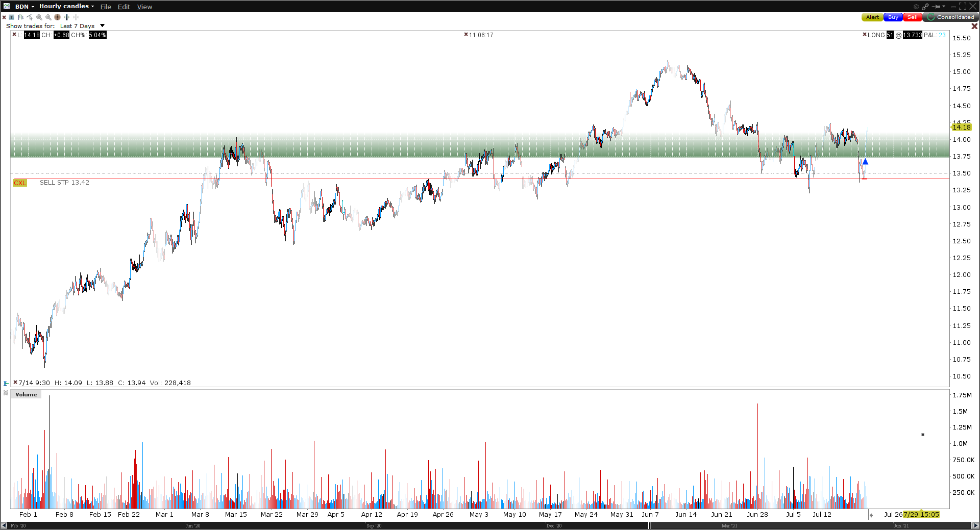Open chart settings gear icon
This screenshot has height=530, width=980.
pos(916,7)
